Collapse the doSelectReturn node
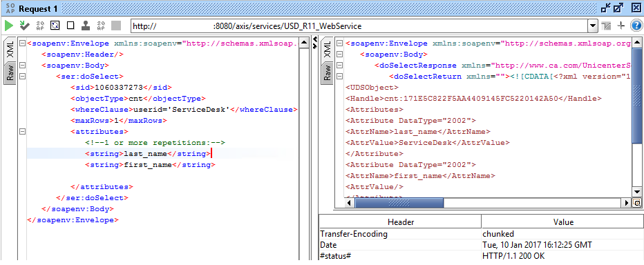Image resolution: width=644 pixels, height=265 pixels. point(339,77)
